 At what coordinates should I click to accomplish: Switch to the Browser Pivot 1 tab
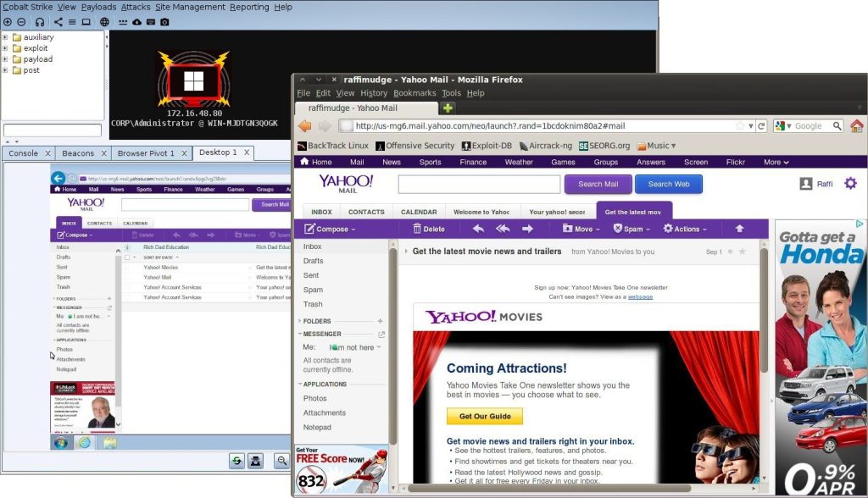point(146,153)
